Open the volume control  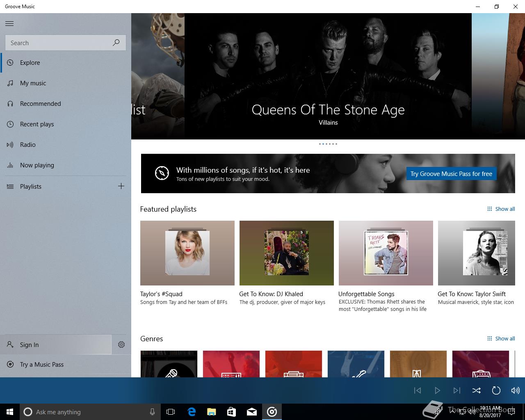(x=516, y=390)
